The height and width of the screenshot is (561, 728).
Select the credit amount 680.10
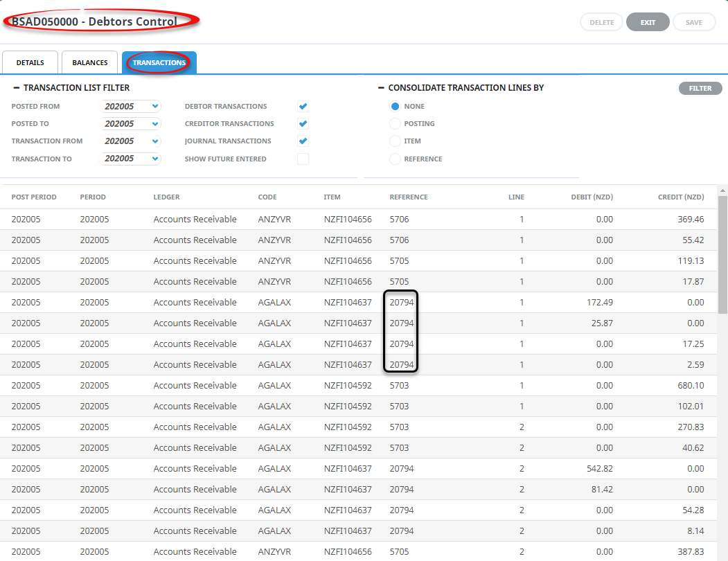691,386
